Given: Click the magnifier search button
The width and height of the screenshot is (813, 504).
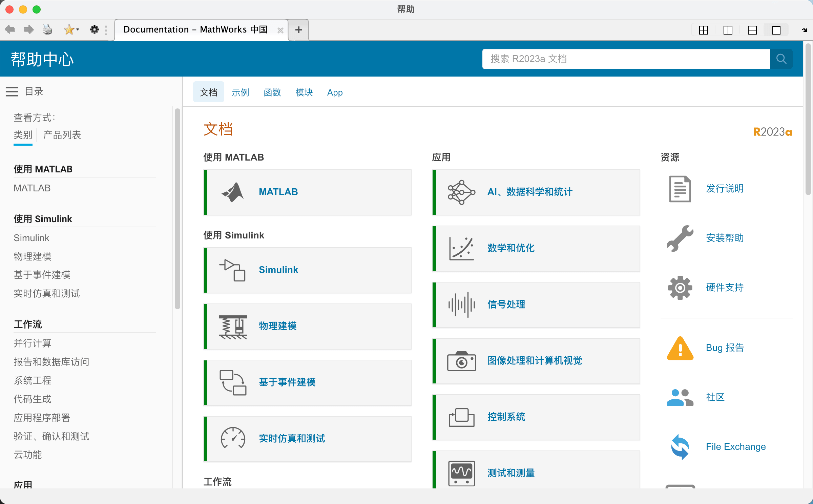Looking at the screenshot, I should point(781,59).
